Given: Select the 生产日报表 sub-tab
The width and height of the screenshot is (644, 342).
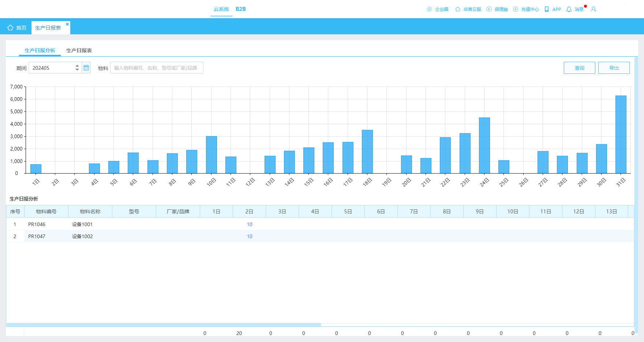Looking at the screenshot, I should (79, 50).
